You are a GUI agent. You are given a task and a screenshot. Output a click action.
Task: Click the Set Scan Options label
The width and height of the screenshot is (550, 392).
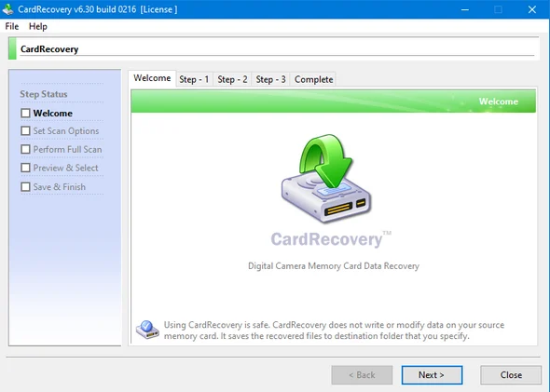(66, 131)
